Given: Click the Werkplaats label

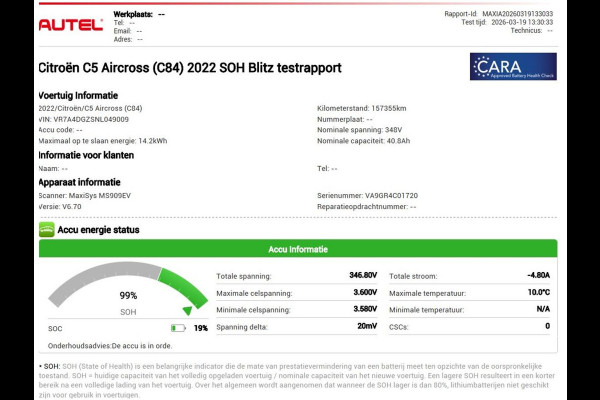Looking at the screenshot, I should (x=133, y=15).
